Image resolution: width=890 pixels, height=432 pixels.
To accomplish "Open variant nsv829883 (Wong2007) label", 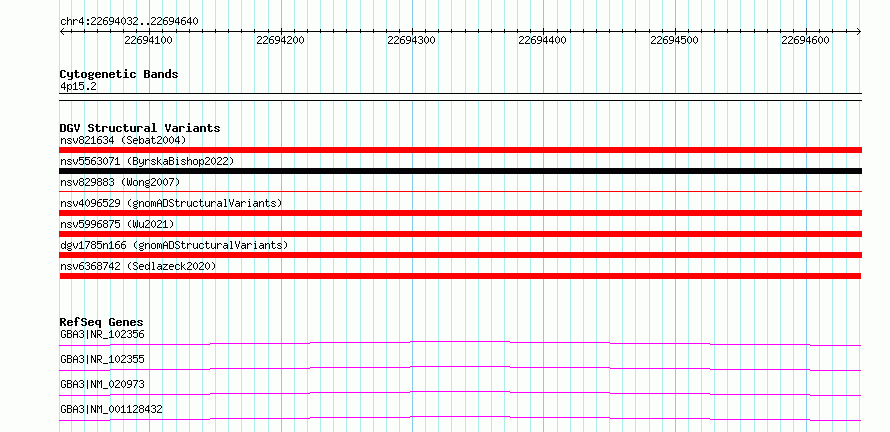I will click(x=120, y=182).
